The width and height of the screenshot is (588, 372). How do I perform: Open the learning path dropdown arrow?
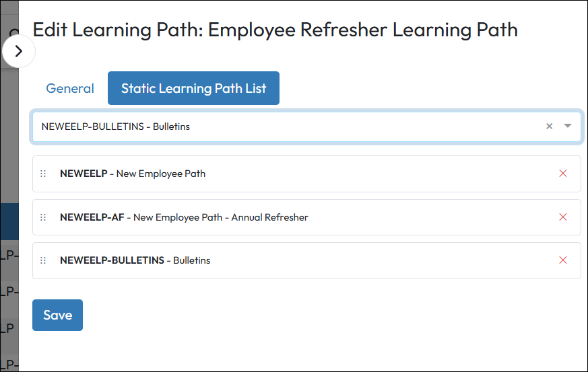click(x=568, y=126)
